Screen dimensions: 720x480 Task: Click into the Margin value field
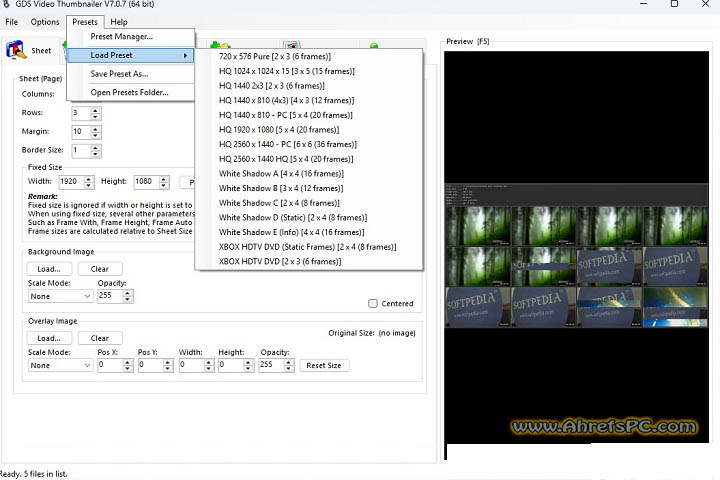[x=81, y=132]
